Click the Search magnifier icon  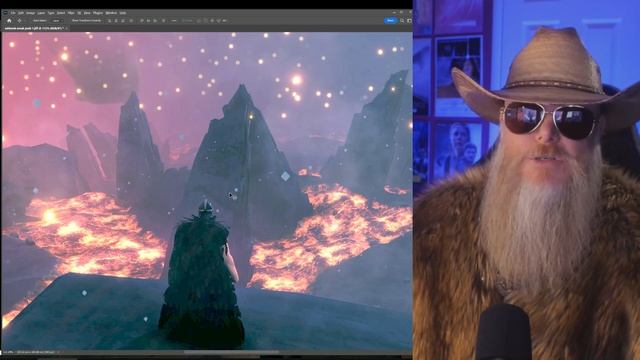click(x=402, y=20)
